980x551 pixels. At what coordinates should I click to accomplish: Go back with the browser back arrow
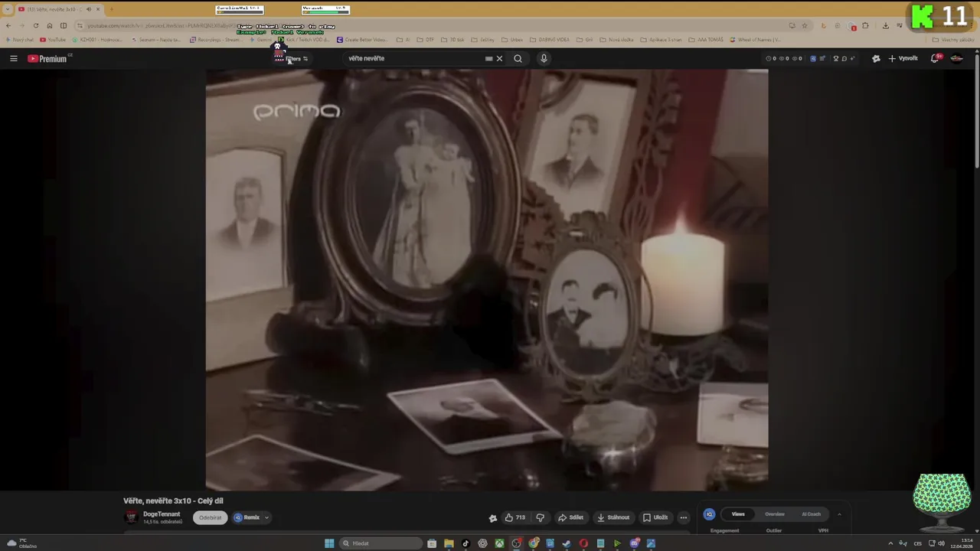coord(8,25)
